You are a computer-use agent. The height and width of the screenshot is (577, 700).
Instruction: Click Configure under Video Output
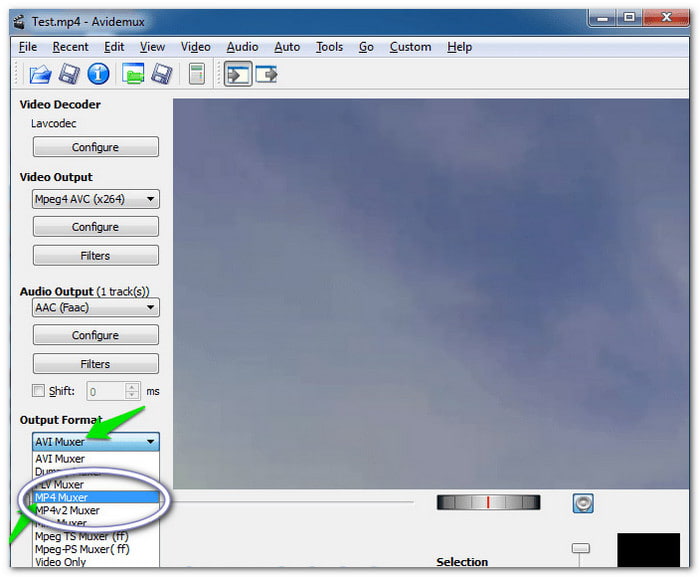[96, 227]
